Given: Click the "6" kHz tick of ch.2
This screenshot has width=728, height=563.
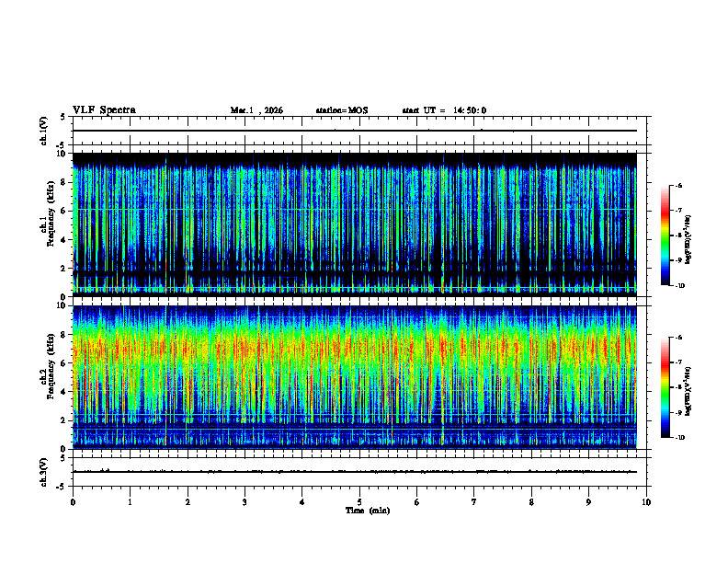Looking at the screenshot, I should pos(64,363).
